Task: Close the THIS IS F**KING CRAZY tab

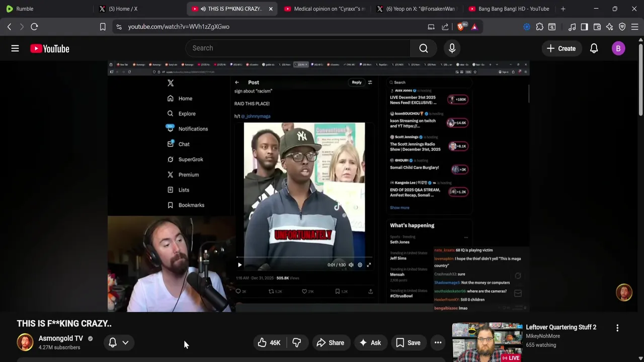Action: point(271,9)
